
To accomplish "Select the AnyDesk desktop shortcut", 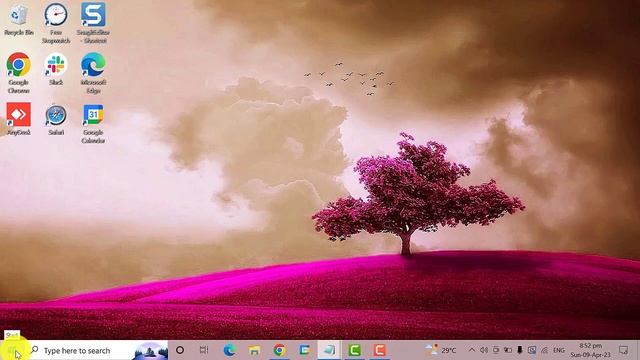I will pyautogui.click(x=18, y=119).
